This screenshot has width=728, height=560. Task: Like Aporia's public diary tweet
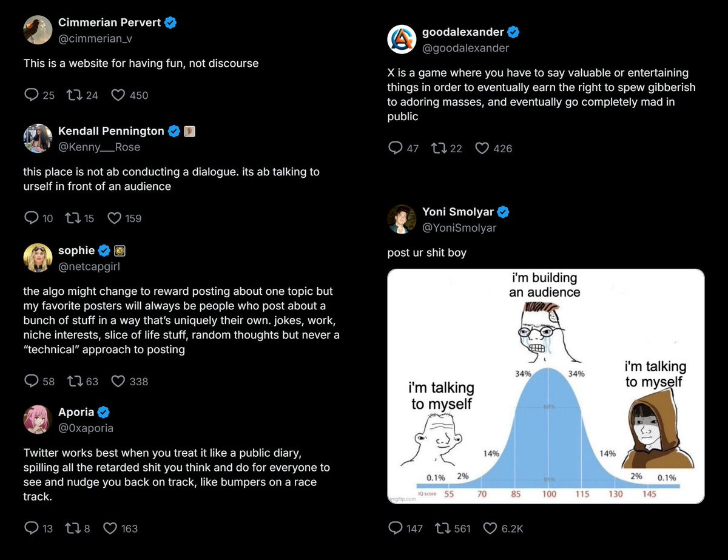coord(110,528)
